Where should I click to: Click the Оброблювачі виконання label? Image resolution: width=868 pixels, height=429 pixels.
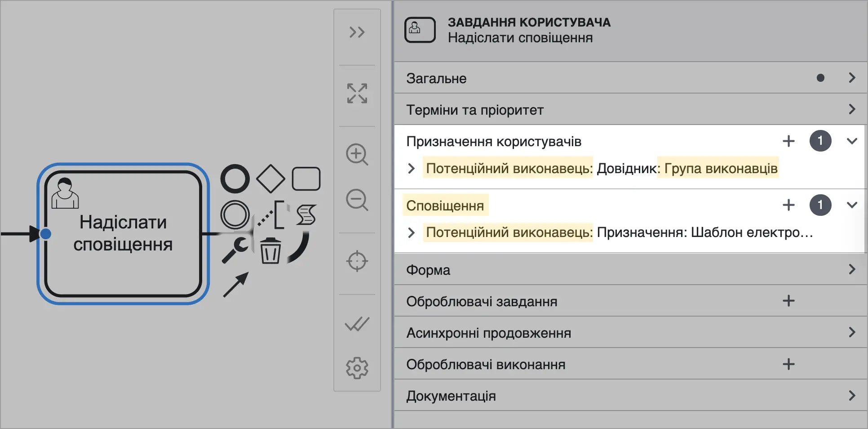[x=486, y=364]
